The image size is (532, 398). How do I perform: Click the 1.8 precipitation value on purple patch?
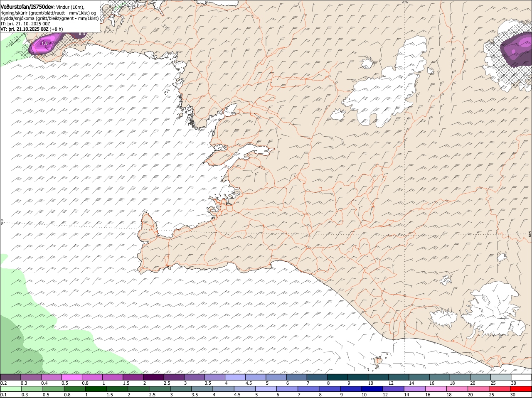tap(44, 43)
